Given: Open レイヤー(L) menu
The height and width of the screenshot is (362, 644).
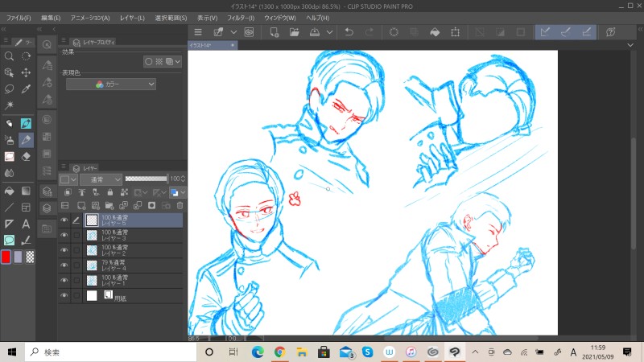Looking at the screenshot, I should pyautogui.click(x=132, y=18).
